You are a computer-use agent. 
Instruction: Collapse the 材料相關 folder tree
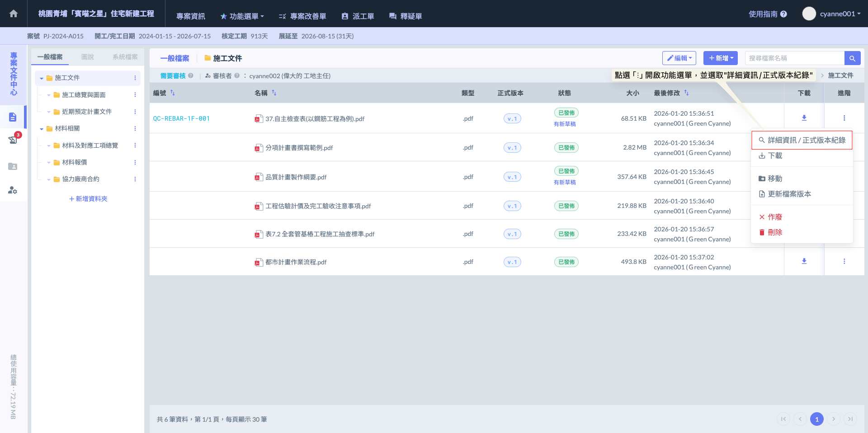coord(42,129)
